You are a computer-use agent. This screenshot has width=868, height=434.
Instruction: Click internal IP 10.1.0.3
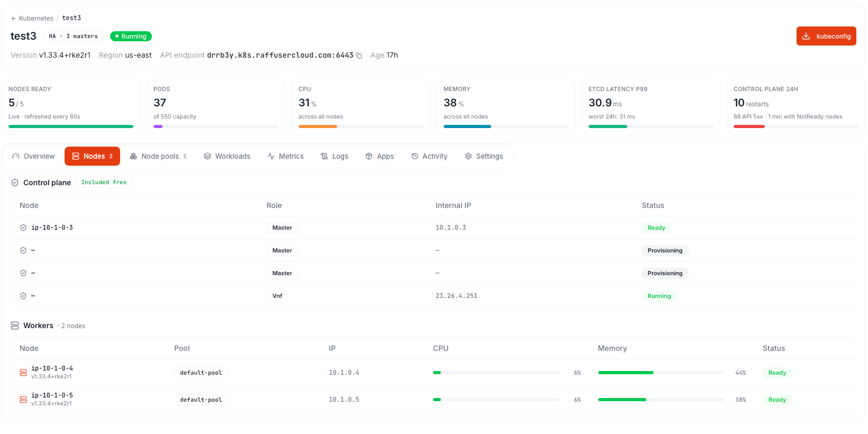click(x=451, y=228)
